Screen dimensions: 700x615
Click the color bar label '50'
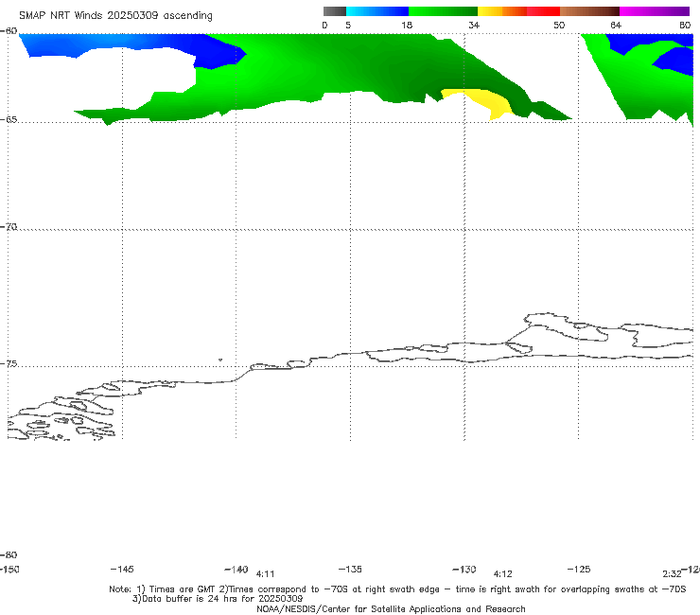[x=559, y=26]
